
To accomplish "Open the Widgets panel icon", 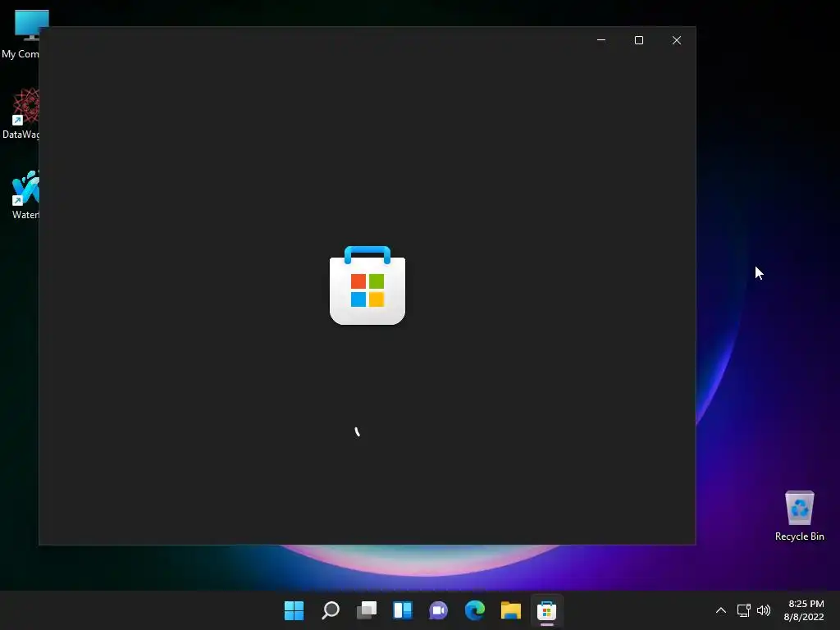I will (x=402, y=610).
